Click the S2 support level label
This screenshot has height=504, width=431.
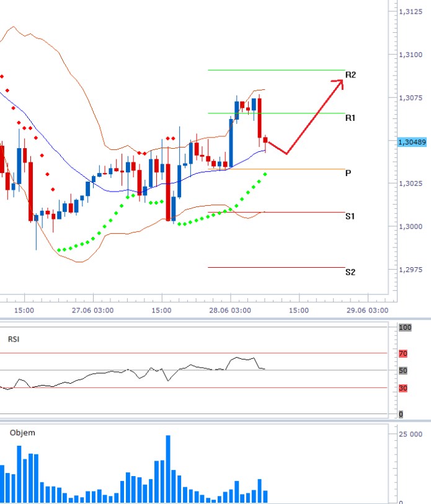(x=350, y=272)
